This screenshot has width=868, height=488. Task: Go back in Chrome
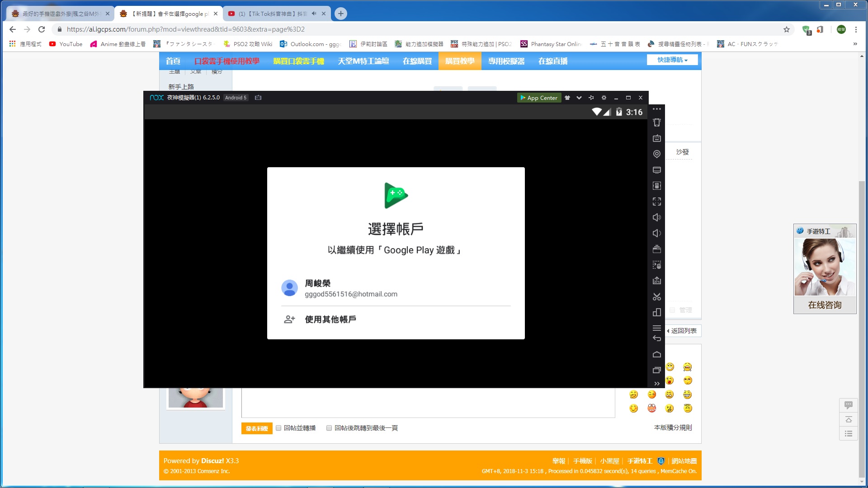click(x=13, y=29)
